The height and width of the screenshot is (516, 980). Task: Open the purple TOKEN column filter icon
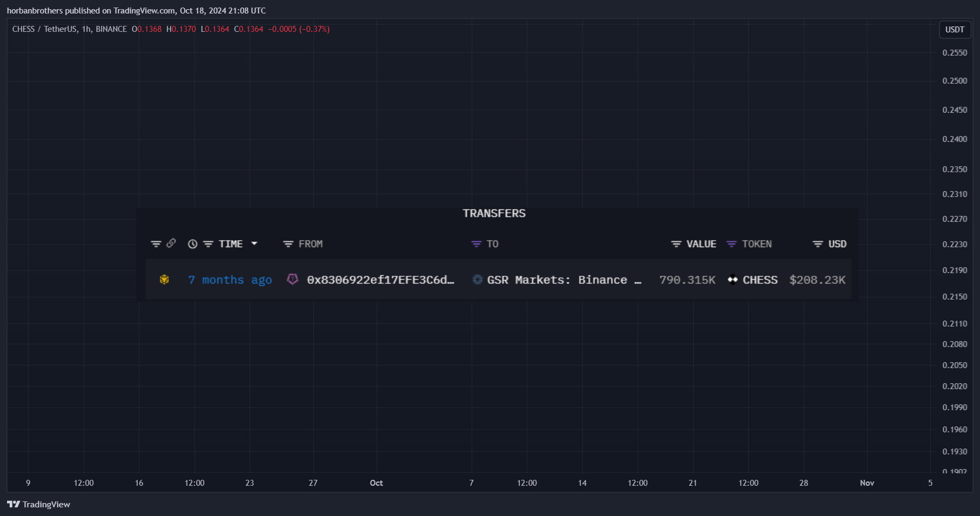point(731,244)
